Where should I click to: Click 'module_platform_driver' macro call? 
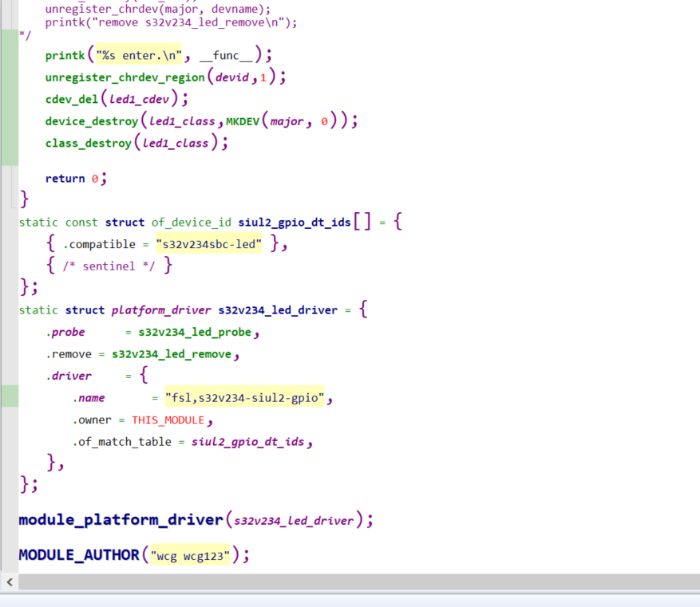[121, 519]
